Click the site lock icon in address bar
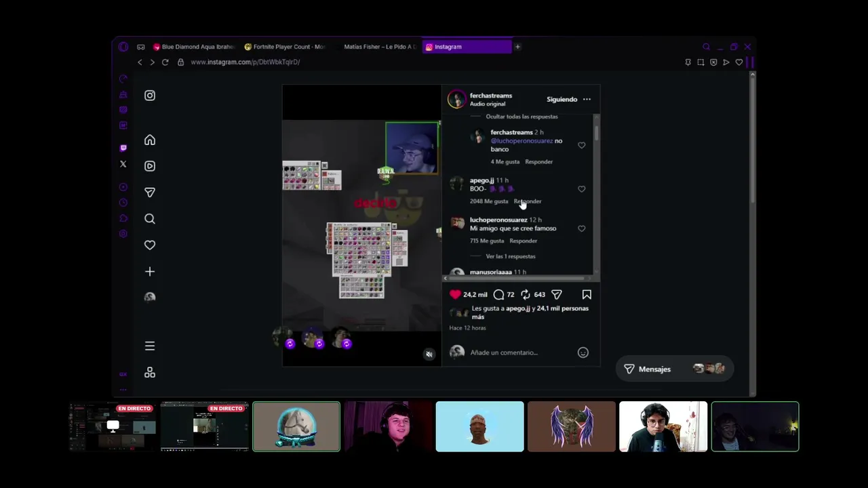 tap(180, 62)
